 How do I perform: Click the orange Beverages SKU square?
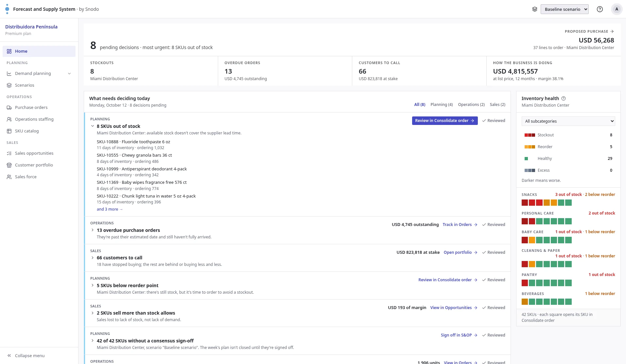coord(525,302)
